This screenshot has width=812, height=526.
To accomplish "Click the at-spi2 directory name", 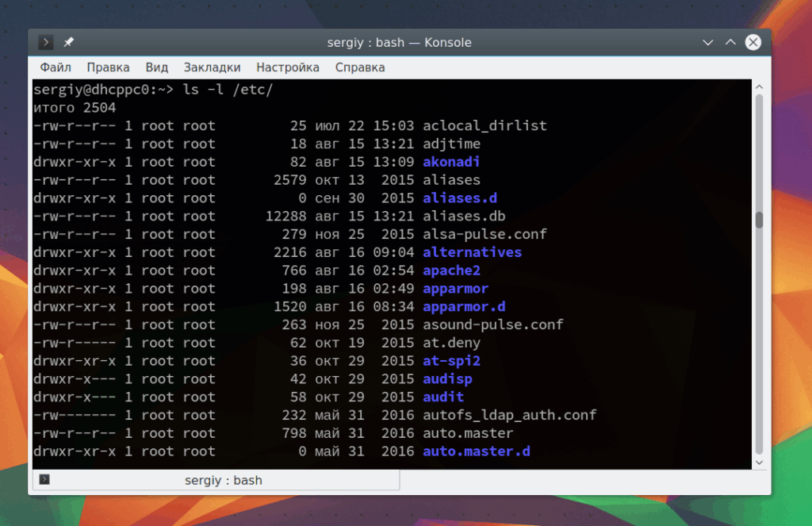I will [451, 361].
